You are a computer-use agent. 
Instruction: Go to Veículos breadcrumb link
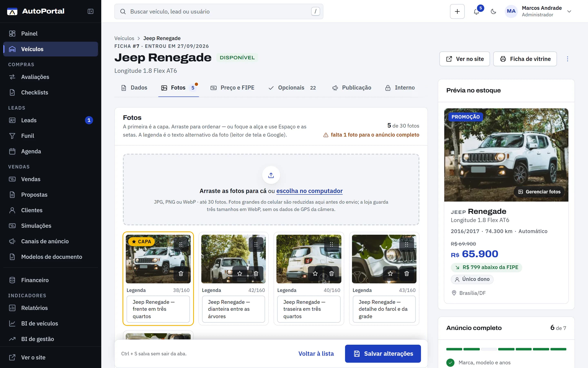click(x=124, y=38)
